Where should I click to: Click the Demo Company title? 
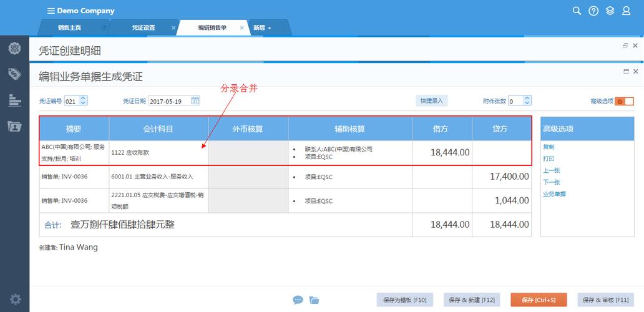[x=85, y=11]
